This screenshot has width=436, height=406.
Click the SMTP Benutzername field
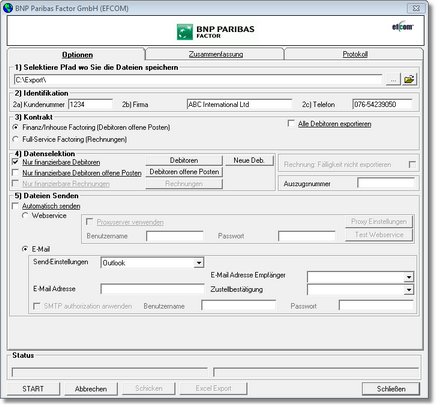(x=238, y=305)
